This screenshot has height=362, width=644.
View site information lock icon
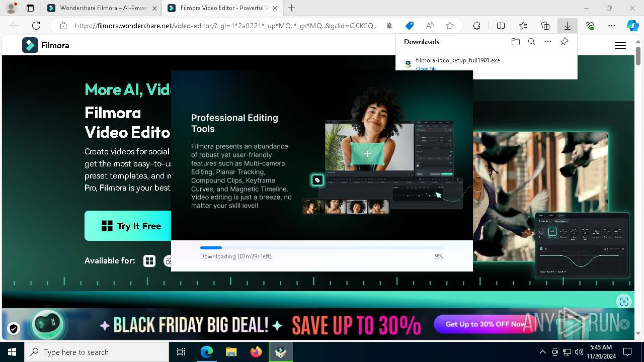click(63, 26)
